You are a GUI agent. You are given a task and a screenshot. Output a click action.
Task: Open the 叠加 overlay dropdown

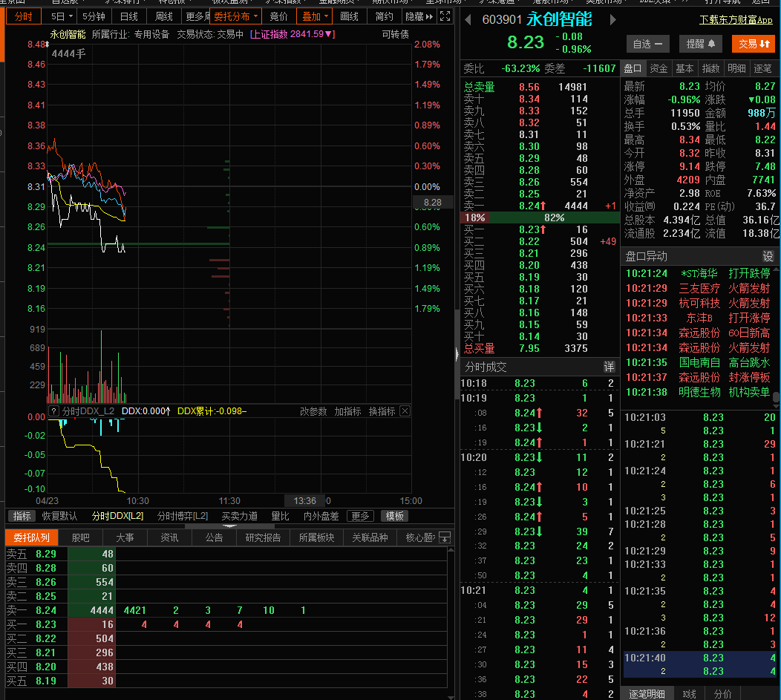click(x=314, y=16)
